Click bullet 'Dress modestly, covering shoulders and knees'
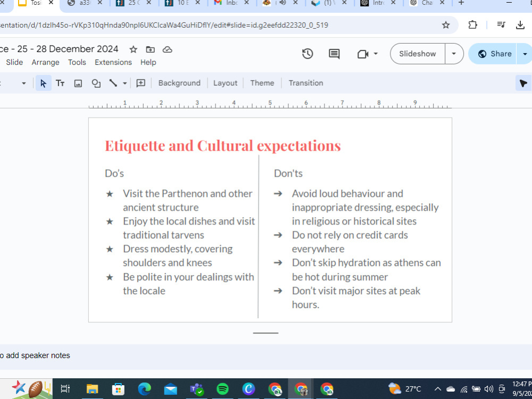 pyautogui.click(x=178, y=256)
